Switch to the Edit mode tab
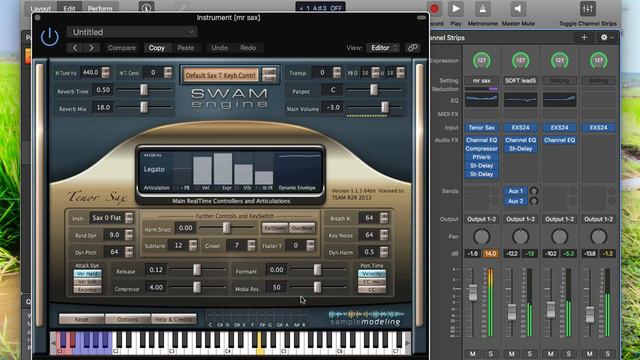640x360 pixels. 69,8
